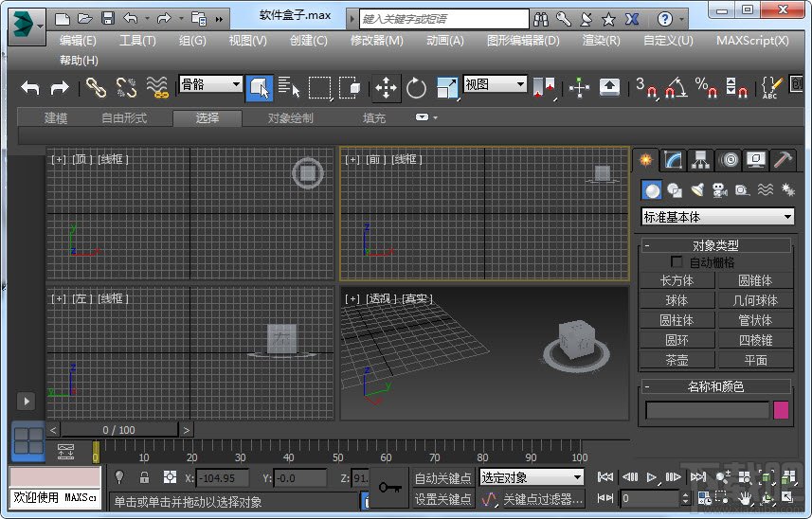Image resolution: width=812 pixels, height=519 pixels.
Task: Open the 标准基本体 dropdown
Action: [717, 217]
